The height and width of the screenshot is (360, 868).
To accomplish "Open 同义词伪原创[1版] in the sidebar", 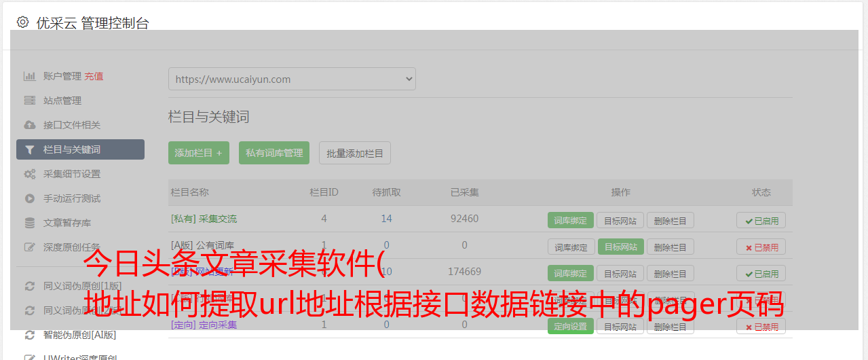I will click(x=83, y=286).
